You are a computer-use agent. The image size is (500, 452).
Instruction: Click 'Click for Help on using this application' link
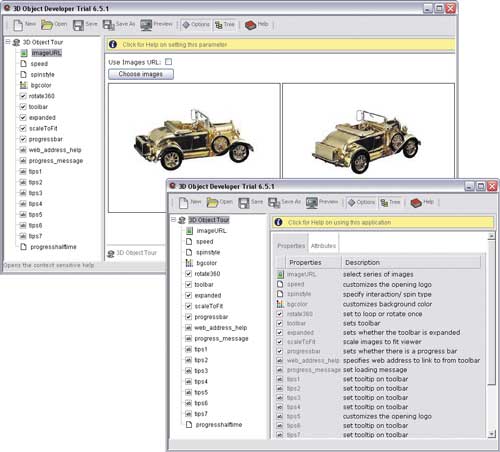click(x=339, y=222)
